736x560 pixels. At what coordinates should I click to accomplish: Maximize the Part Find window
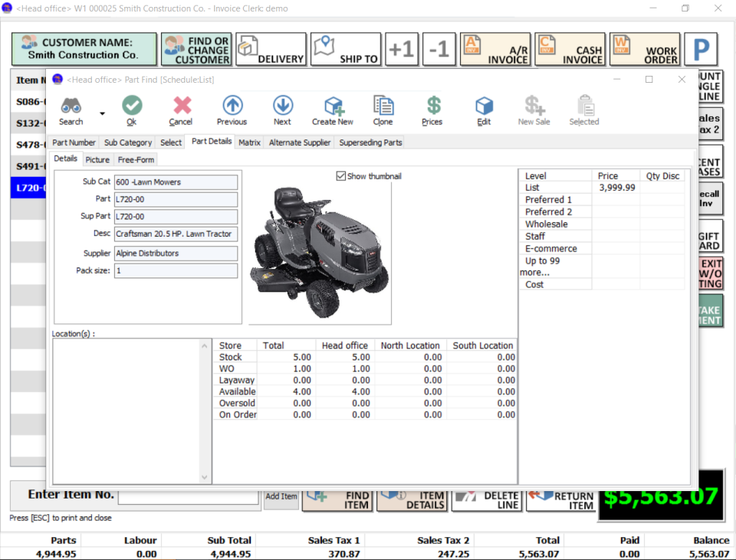point(649,80)
